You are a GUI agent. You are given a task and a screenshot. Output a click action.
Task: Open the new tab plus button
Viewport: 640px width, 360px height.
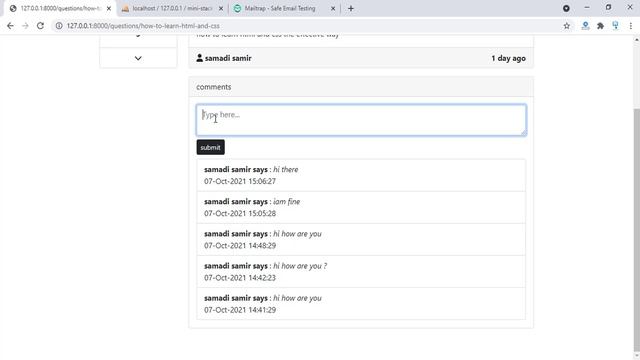351,8
